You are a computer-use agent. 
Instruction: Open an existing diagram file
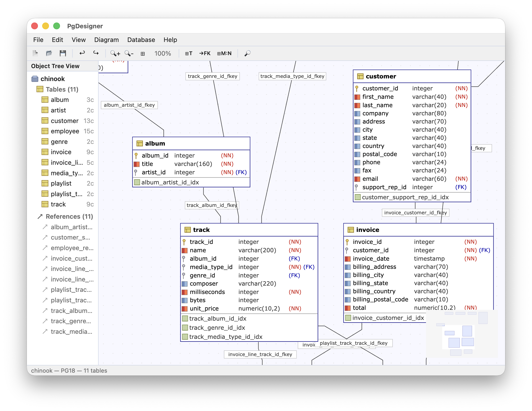[x=49, y=53]
